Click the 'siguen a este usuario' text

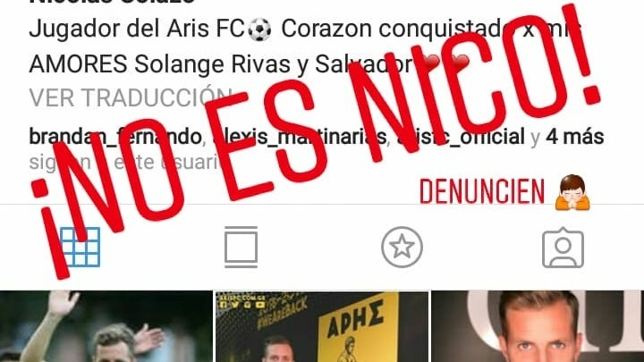pyautogui.click(x=126, y=162)
